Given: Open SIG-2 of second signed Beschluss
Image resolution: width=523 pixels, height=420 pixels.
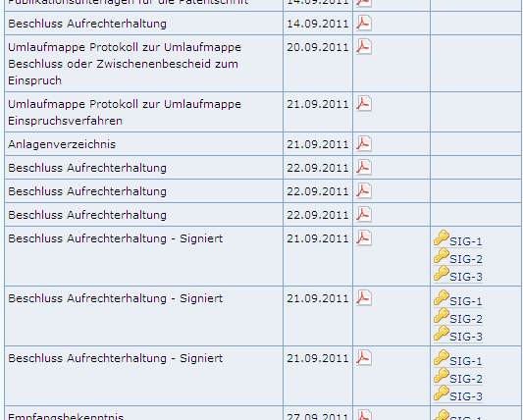Looking at the screenshot, I should [458, 316].
